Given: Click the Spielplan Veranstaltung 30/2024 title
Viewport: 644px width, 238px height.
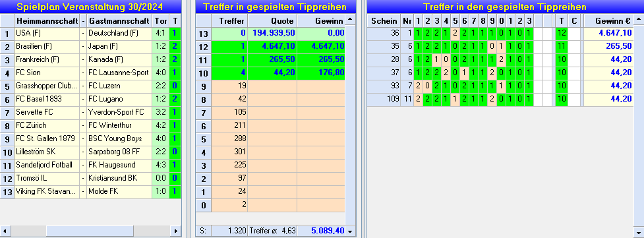Looking at the screenshot, I should (x=90, y=7).
